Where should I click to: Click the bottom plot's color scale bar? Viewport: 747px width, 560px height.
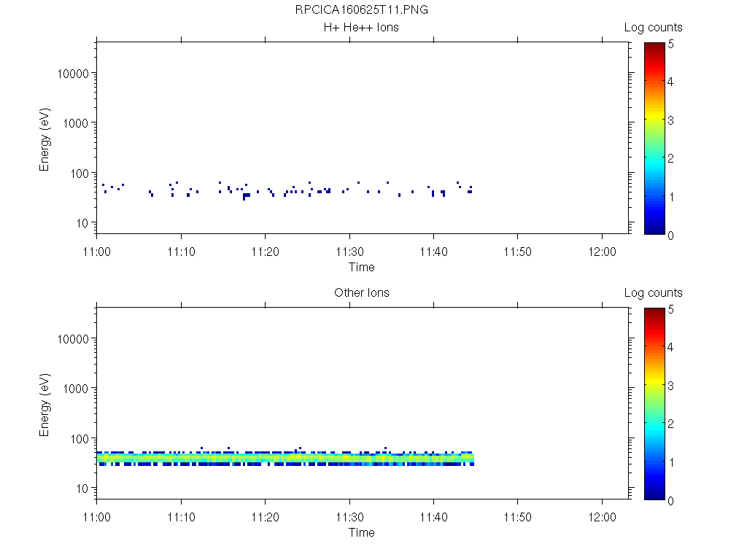[654, 404]
